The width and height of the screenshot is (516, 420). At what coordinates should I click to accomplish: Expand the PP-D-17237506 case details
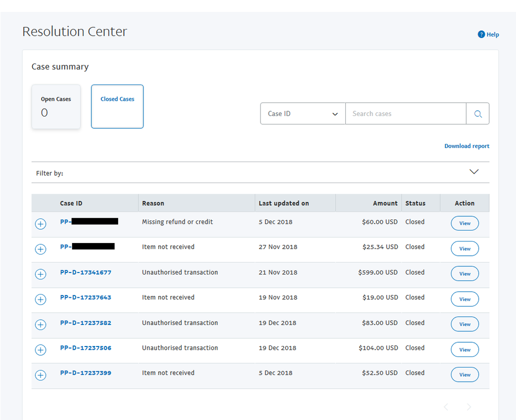tap(40, 350)
